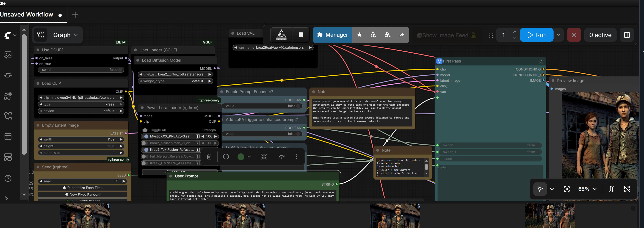Click the drag handle dots by batch count

tap(491, 35)
